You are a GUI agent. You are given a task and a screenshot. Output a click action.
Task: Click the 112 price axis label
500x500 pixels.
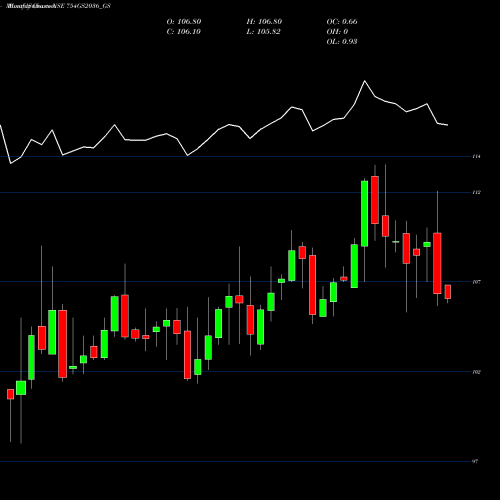[x=476, y=192]
